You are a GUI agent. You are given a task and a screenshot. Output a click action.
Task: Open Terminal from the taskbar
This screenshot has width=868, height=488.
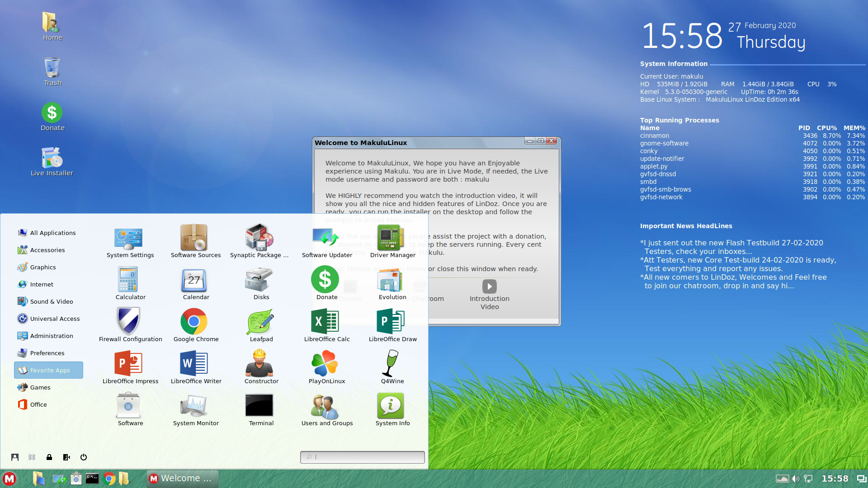pyautogui.click(x=92, y=479)
